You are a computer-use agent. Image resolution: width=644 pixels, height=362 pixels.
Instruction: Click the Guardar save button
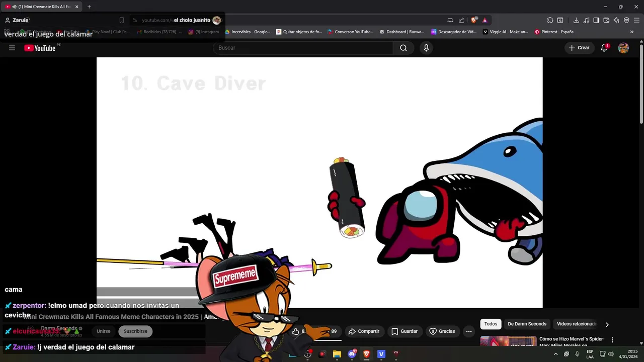tap(405, 331)
